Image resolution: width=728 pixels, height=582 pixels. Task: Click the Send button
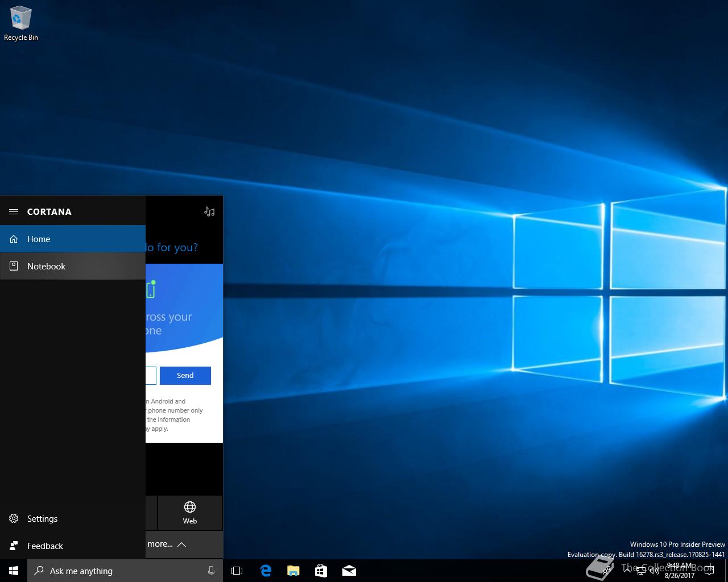pos(185,375)
